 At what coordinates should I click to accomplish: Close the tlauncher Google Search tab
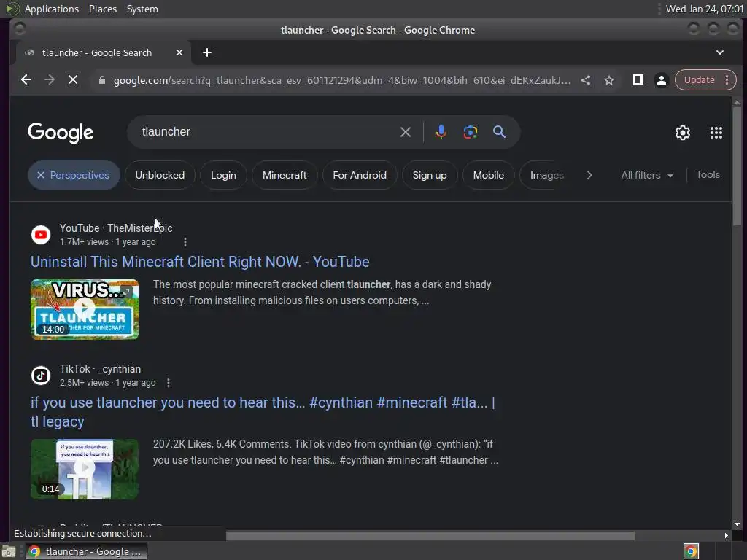point(179,52)
